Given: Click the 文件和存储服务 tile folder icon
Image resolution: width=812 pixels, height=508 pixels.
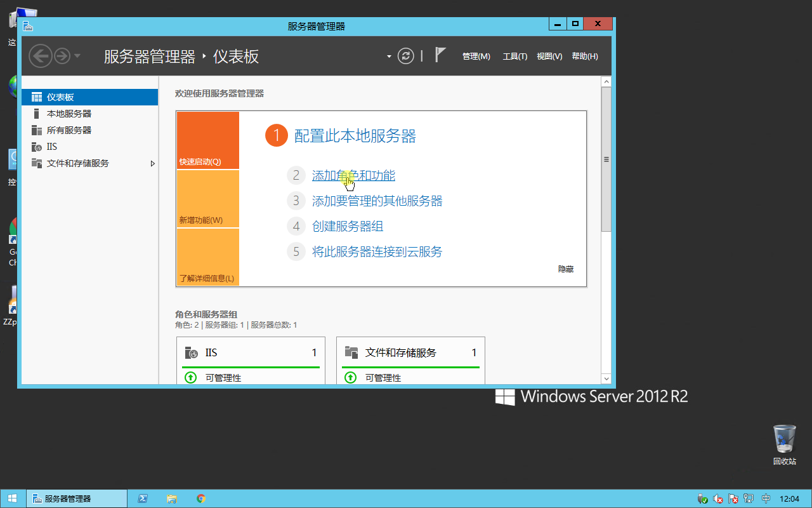Looking at the screenshot, I should coord(351,352).
